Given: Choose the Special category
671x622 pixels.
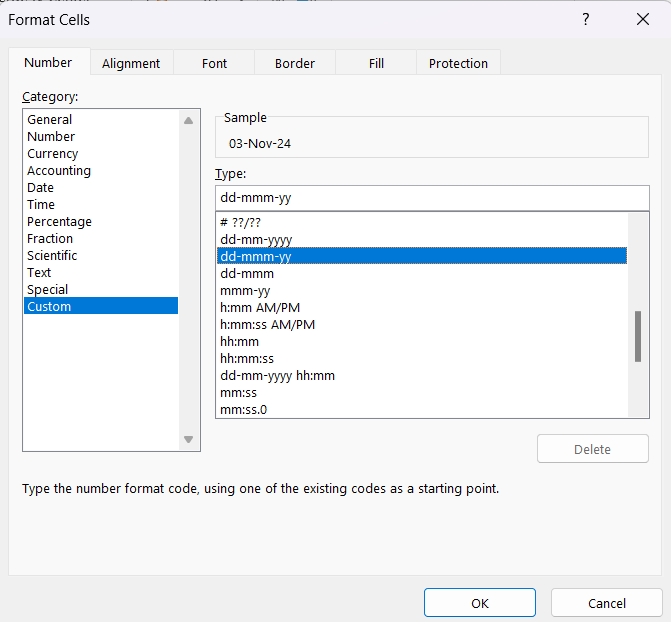Looking at the screenshot, I should pos(101,289).
